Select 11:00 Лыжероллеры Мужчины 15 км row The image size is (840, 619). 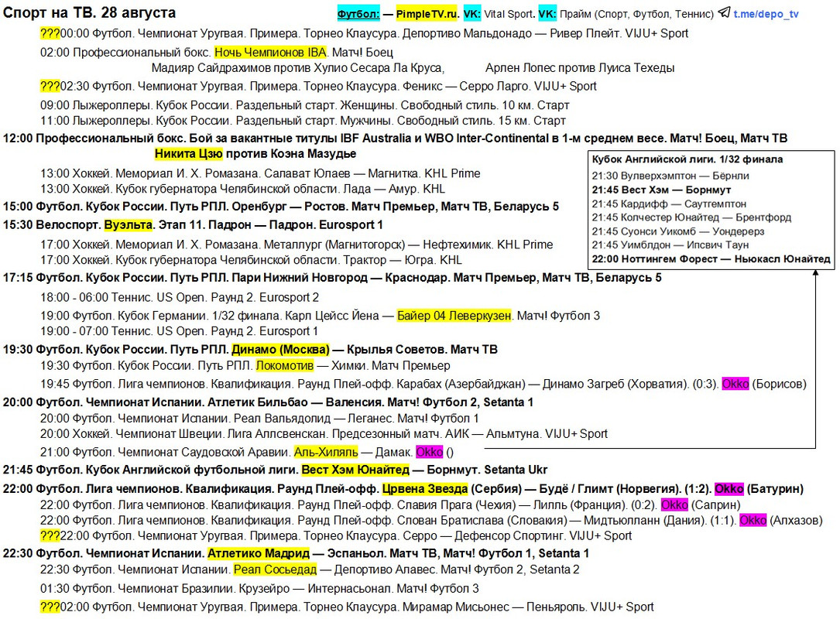coord(303,121)
